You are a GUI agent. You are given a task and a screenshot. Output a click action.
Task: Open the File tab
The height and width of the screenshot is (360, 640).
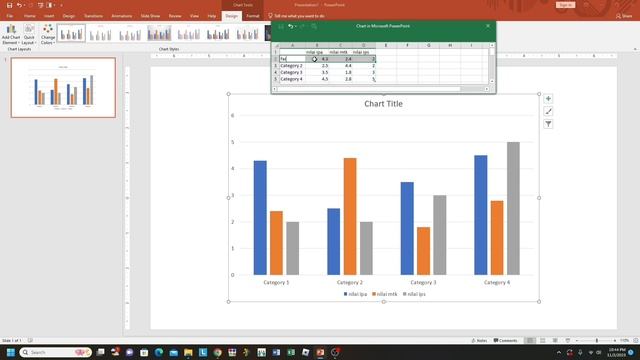10,16
